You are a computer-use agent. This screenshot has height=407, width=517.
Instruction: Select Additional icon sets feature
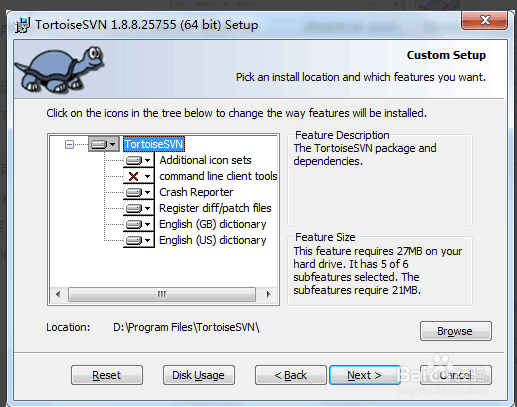[205, 160]
